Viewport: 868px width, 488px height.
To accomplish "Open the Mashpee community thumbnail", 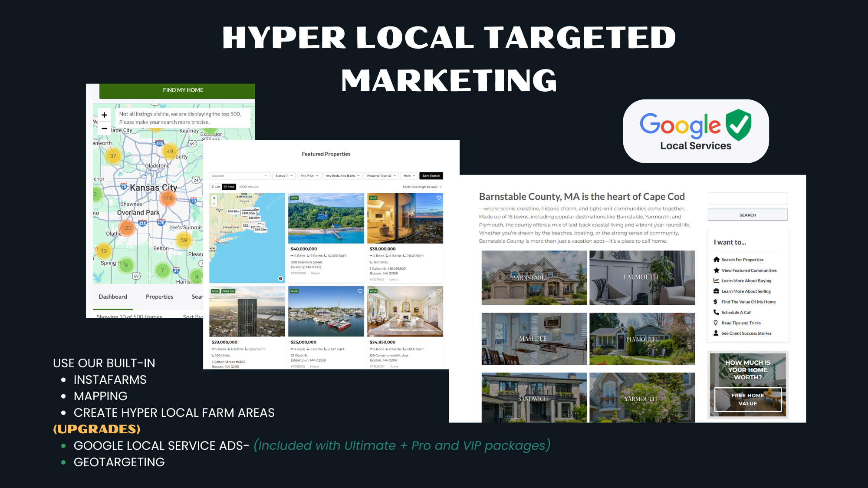I will 534,339.
